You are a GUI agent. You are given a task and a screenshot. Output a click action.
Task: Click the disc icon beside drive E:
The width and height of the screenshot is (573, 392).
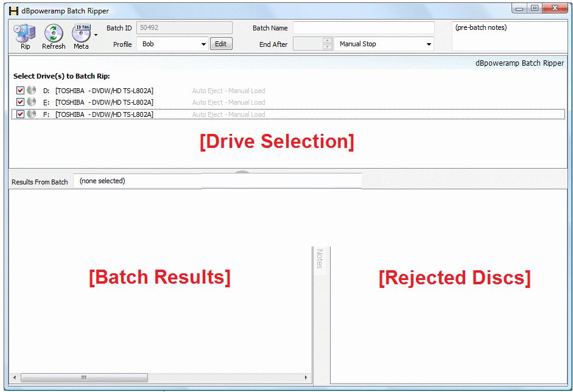point(31,102)
